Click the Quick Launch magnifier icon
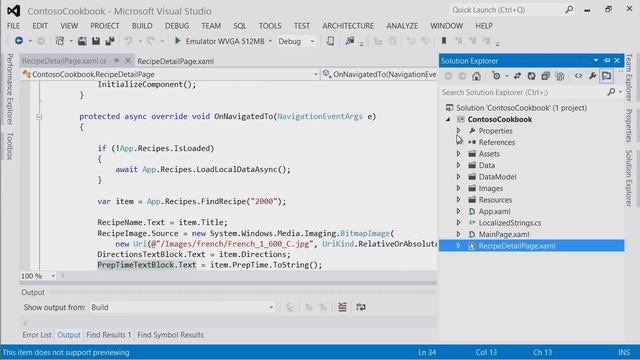The height and width of the screenshot is (360, 640). [569, 9]
